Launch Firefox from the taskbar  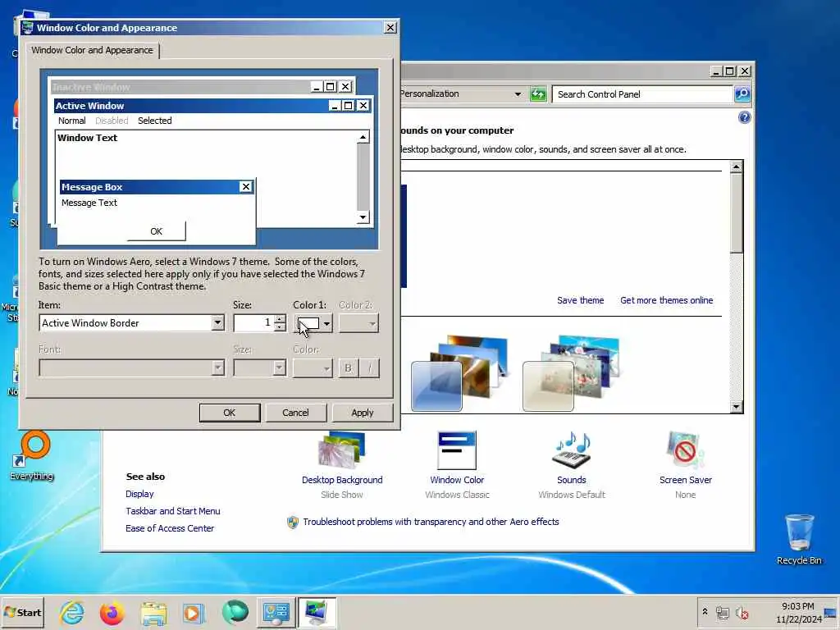pos(112,612)
